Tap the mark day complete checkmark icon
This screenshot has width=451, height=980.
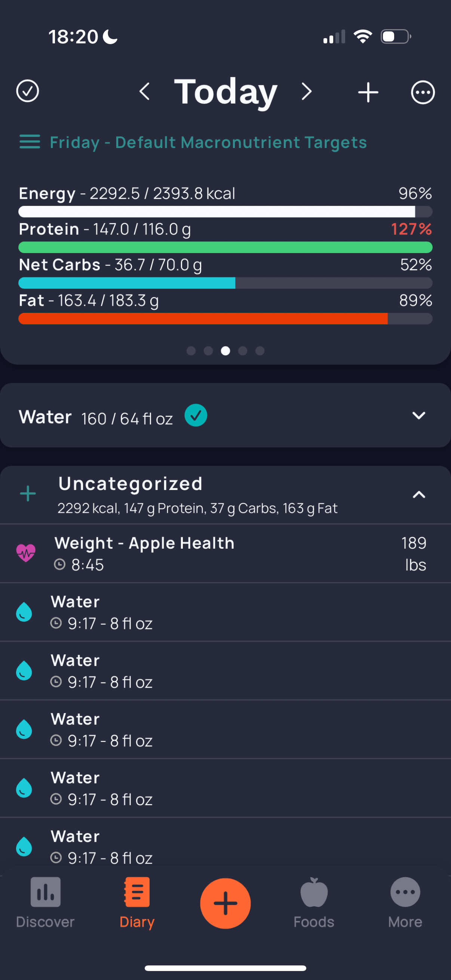pyautogui.click(x=27, y=91)
